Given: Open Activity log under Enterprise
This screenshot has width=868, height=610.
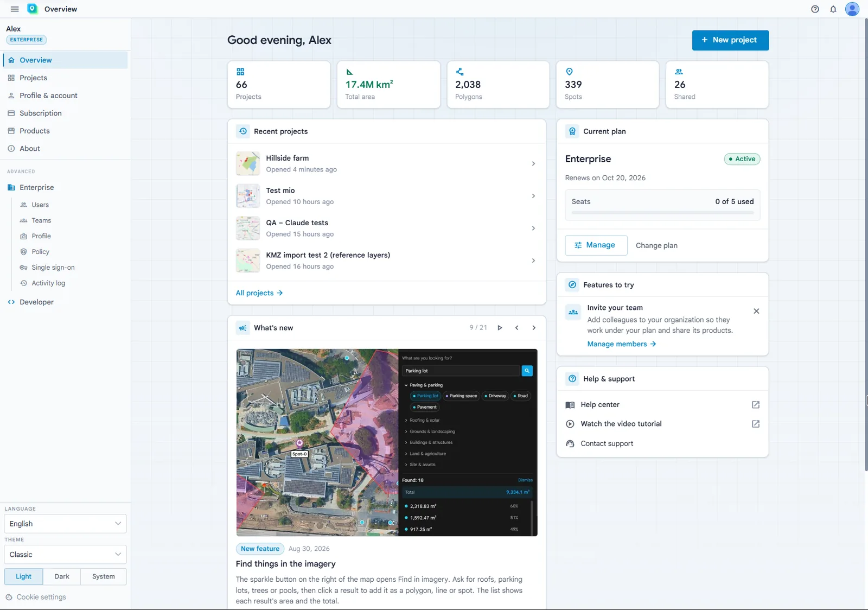Looking at the screenshot, I should 48,283.
